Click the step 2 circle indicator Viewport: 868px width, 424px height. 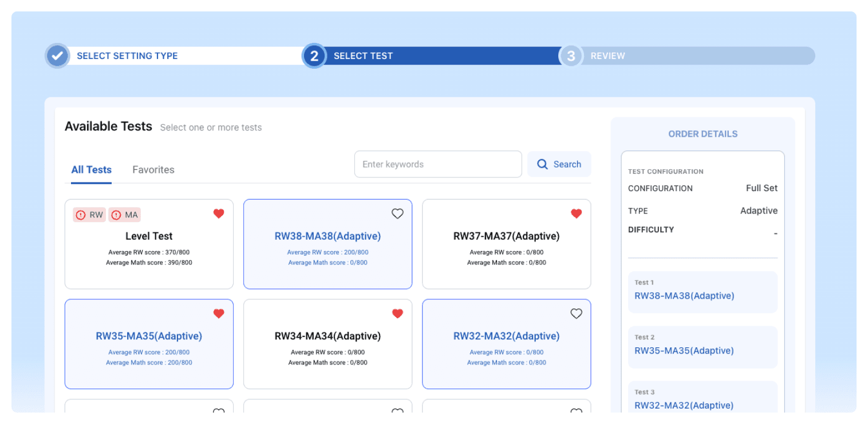[x=314, y=56]
